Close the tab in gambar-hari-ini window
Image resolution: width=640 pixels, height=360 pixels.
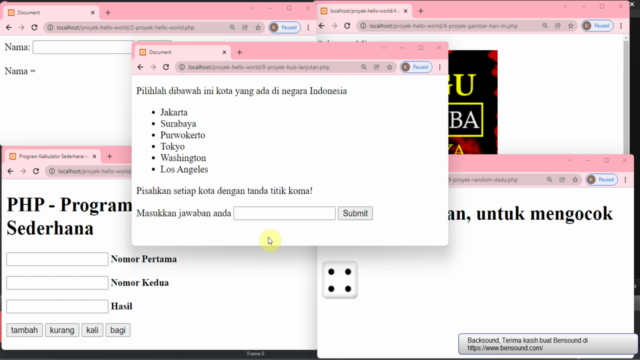click(x=405, y=11)
